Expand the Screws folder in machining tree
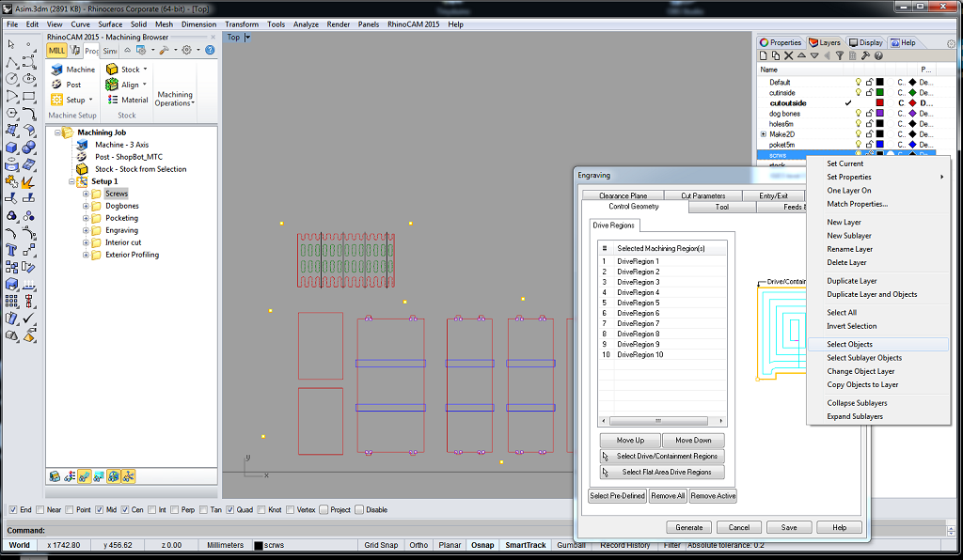Viewport: 963px width, 560px height. pyautogui.click(x=86, y=194)
